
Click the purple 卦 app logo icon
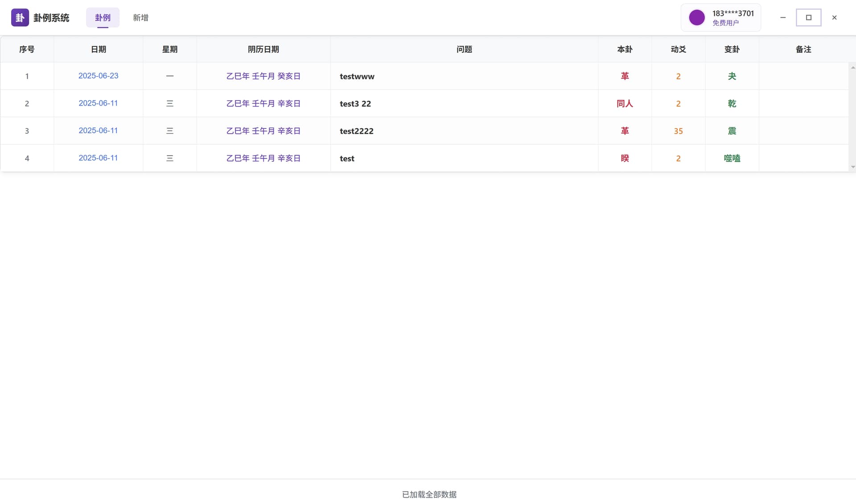[20, 17]
